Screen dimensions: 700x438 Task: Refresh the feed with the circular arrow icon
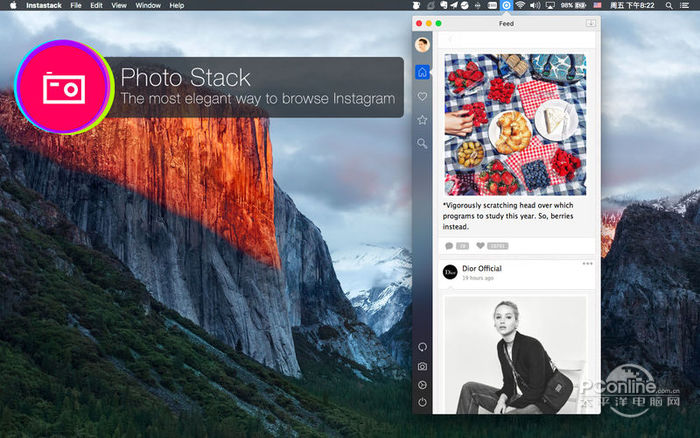pos(422,347)
